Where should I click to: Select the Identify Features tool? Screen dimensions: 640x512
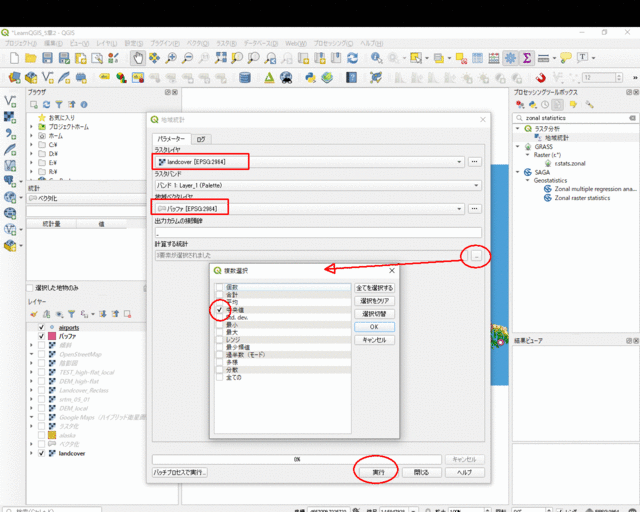pyautogui.click(x=376, y=58)
